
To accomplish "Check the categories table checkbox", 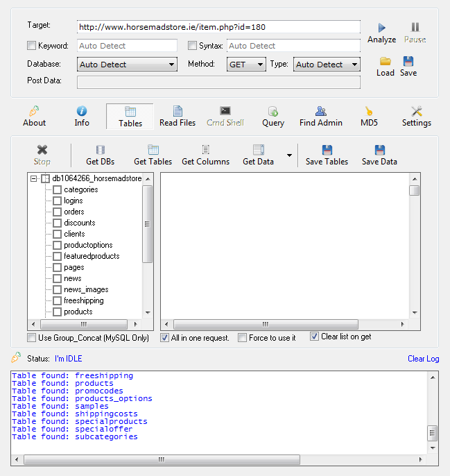I will tap(57, 189).
